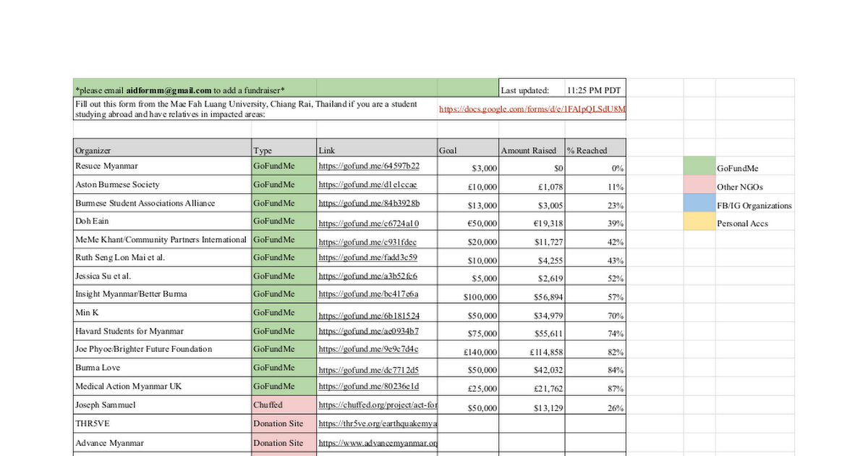Image resolution: width=868 pixels, height=456 pixels.
Task: Click the yellow Personal Accs legend swatch
Action: (699, 222)
